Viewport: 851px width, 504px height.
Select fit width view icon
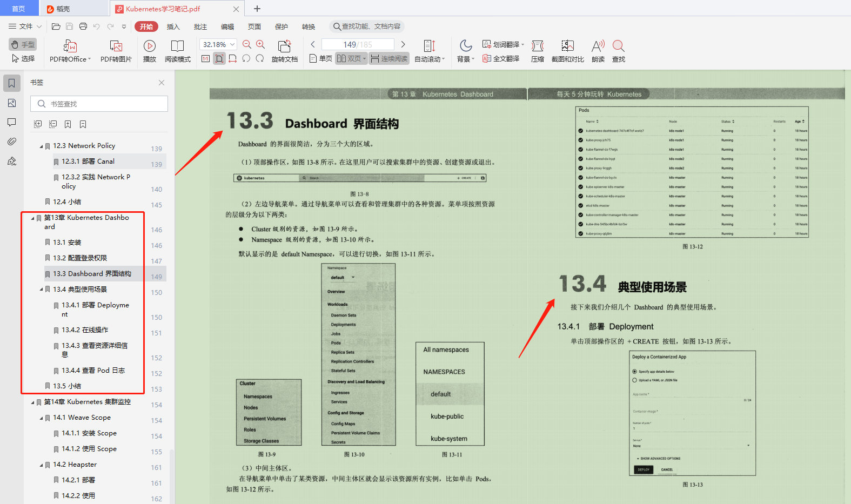pos(233,58)
